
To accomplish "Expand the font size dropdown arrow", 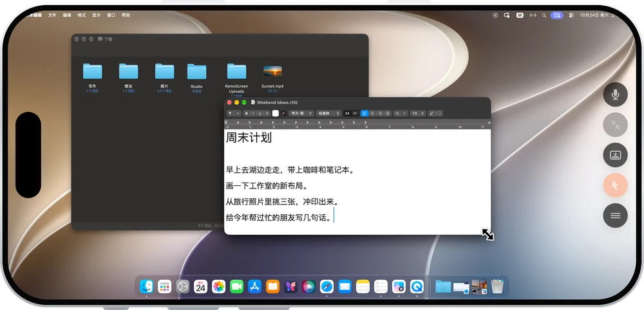I will [355, 113].
